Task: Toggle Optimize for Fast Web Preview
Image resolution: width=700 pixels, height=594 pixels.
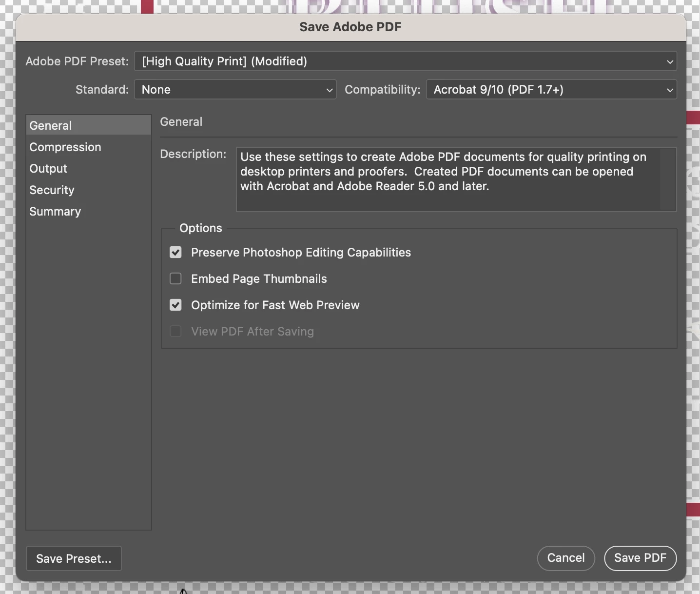Action: (x=175, y=305)
